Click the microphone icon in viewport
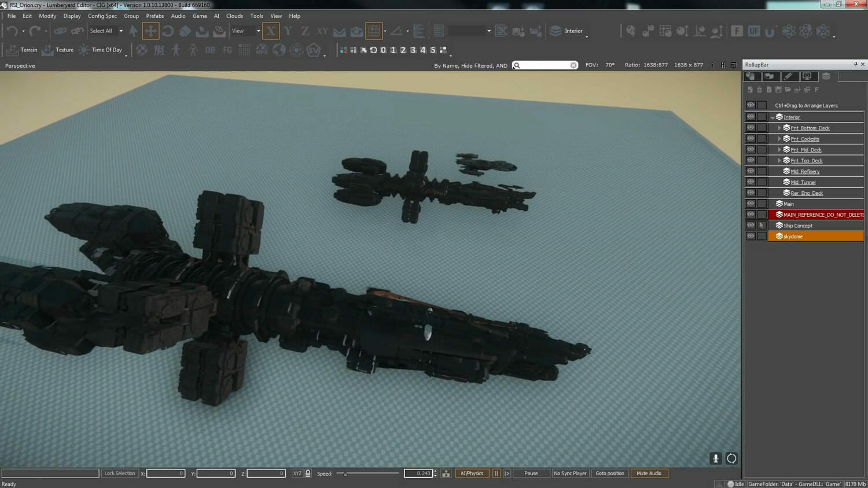Viewport: 868px width, 488px height. point(715,459)
